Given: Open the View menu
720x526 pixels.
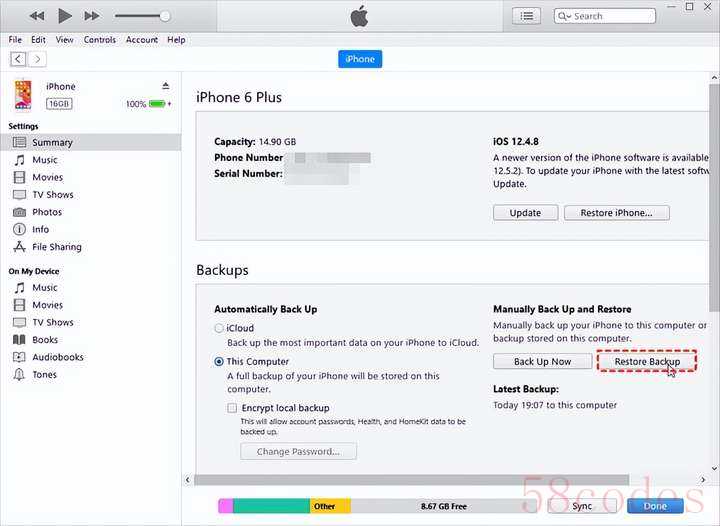Looking at the screenshot, I should click(x=65, y=40).
